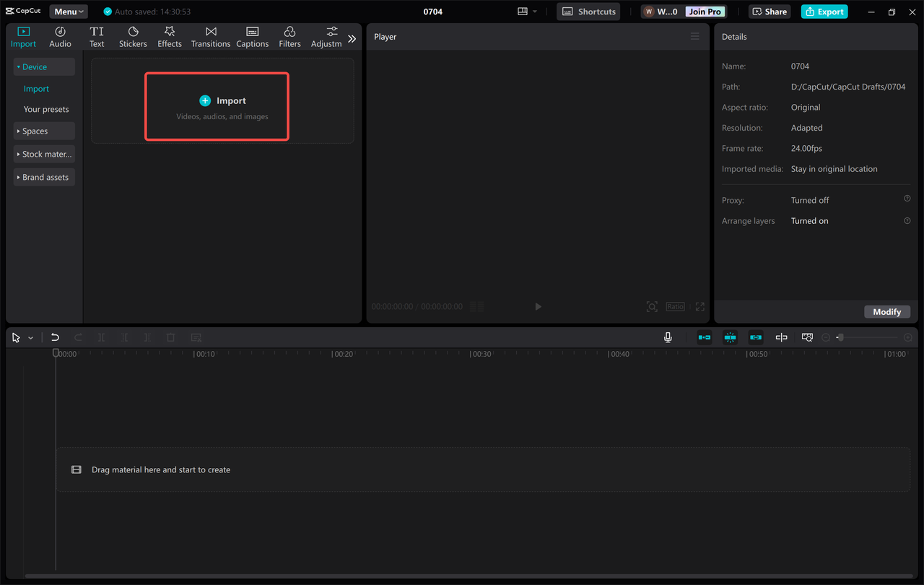This screenshot has width=924, height=585.
Task: Click the microphone to record a voiceover
Action: point(668,337)
